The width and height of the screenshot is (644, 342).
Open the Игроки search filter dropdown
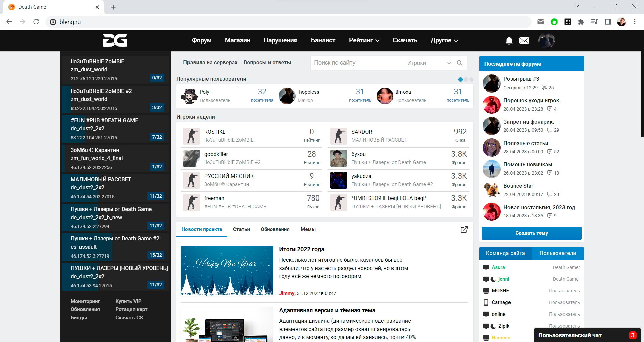point(429,63)
